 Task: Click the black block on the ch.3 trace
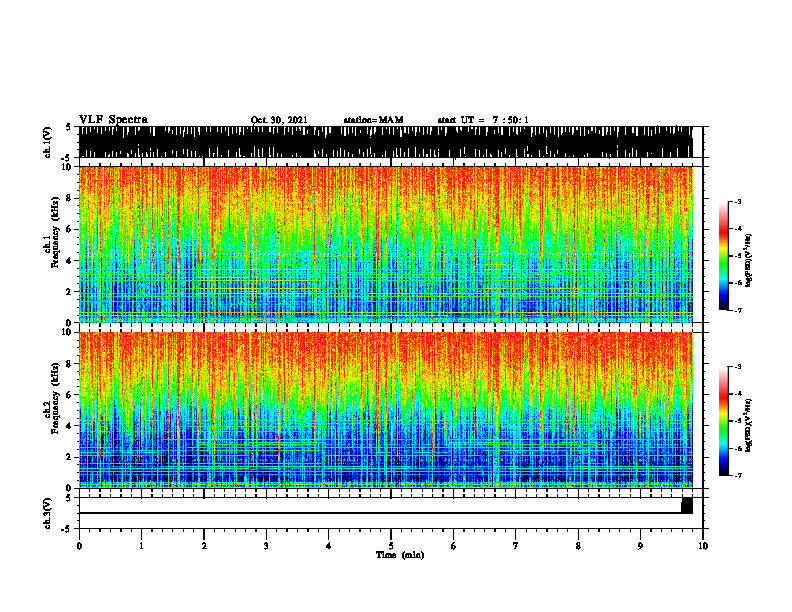point(687,505)
